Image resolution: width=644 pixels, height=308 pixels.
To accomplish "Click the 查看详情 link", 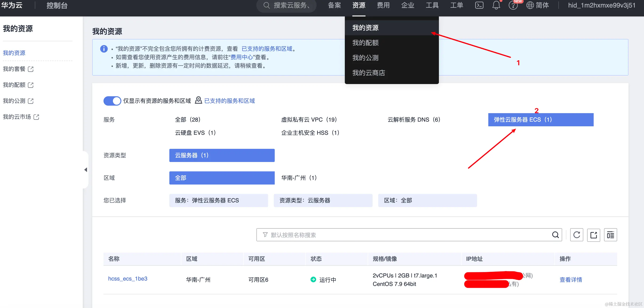I will tap(571, 280).
